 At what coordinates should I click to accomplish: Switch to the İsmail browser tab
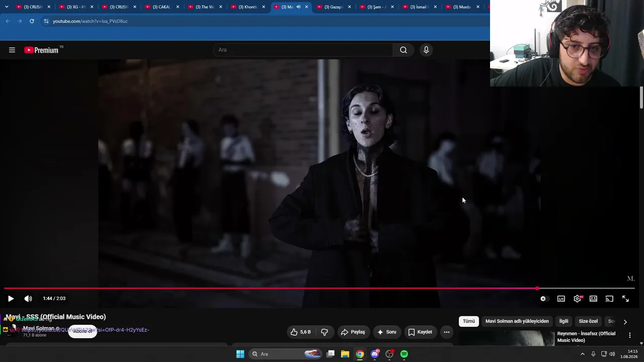pyautogui.click(x=419, y=7)
